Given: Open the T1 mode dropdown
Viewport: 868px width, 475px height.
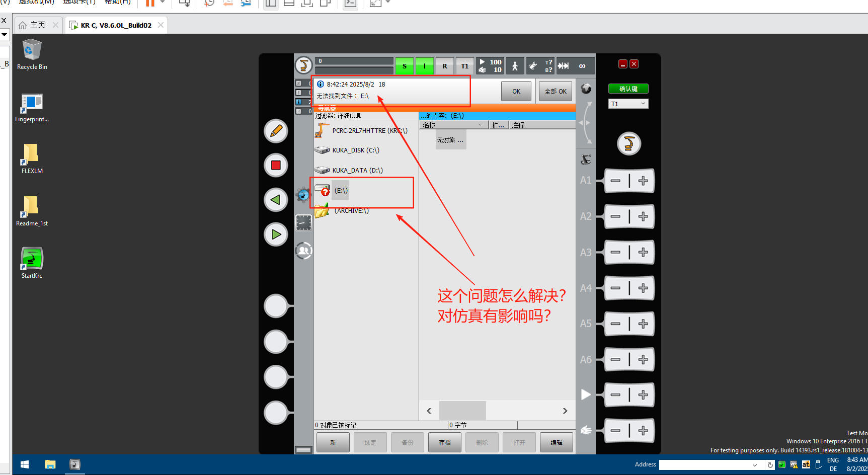Looking at the screenshot, I should [x=628, y=104].
